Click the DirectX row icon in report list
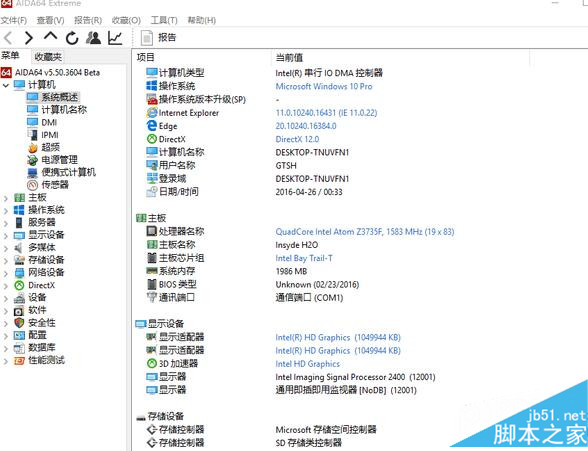The image size is (588, 451). pos(152,139)
